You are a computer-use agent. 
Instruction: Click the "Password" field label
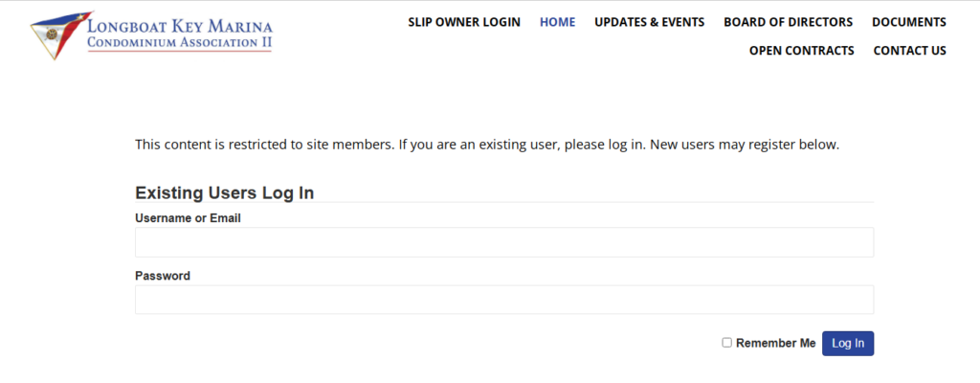point(163,276)
